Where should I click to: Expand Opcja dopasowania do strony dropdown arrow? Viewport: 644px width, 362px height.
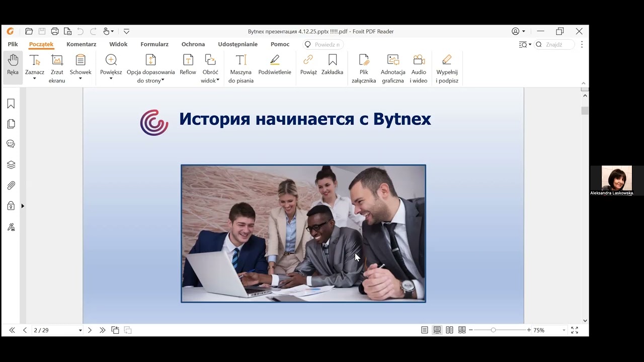(163, 80)
